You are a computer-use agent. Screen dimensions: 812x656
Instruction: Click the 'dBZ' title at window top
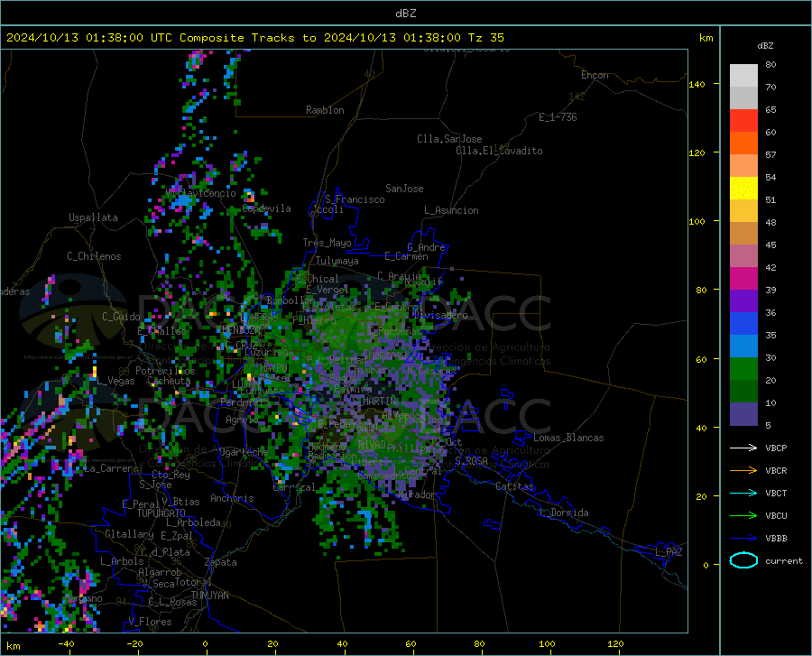tap(405, 14)
